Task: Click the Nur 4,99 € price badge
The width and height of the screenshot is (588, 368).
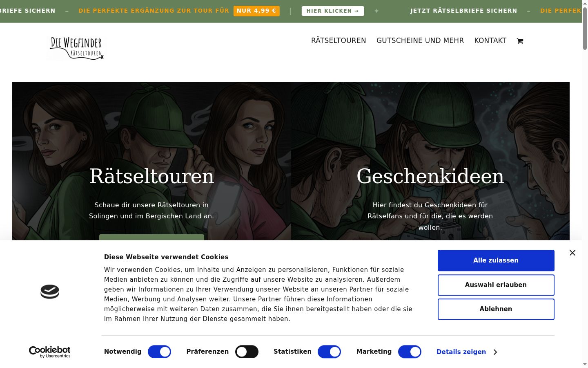Action: [x=256, y=11]
